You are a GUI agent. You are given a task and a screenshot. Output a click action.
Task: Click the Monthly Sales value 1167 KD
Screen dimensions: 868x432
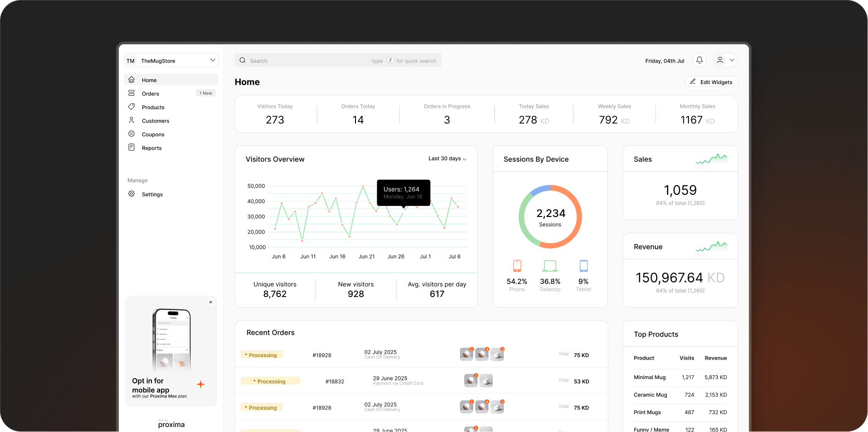pyautogui.click(x=698, y=120)
